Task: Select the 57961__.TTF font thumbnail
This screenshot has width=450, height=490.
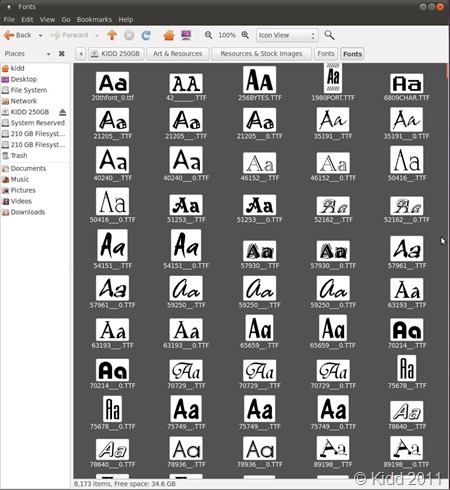Action: pyautogui.click(x=407, y=249)
